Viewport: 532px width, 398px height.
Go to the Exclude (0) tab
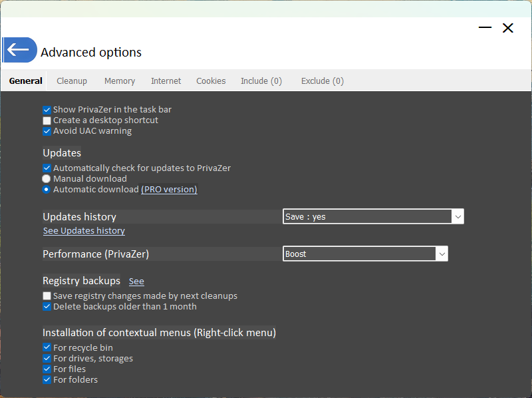[x=323, y=81]
